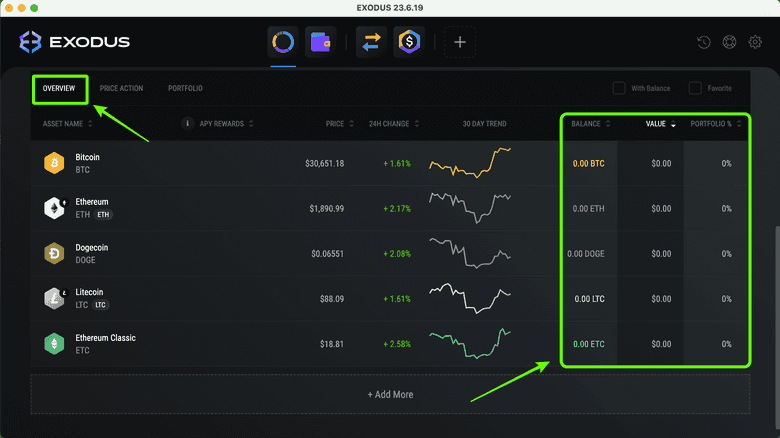Viewport: 780px width, 438px height.
Task: Tick the Favorite checkbox
Action: 695,88
